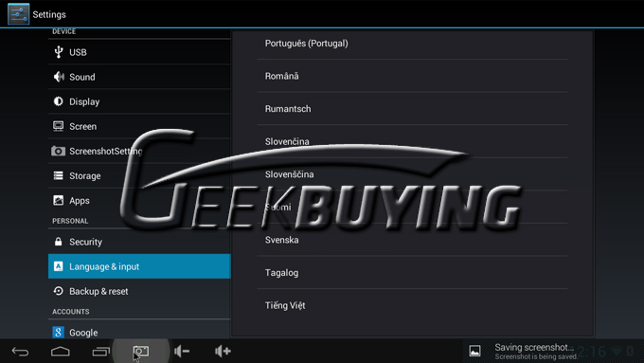Click the Screen monitor icon

point(59,126)
